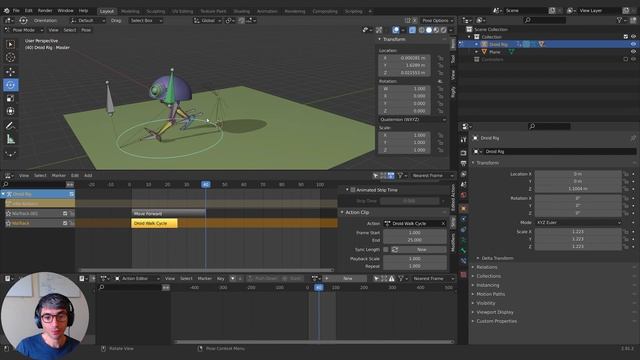Image resolution: width=640 pixels, height=360 pixels.
Task: Open the XYZ Euler mode dropdown
Action: pyautogui.click(x=578, y=222)
